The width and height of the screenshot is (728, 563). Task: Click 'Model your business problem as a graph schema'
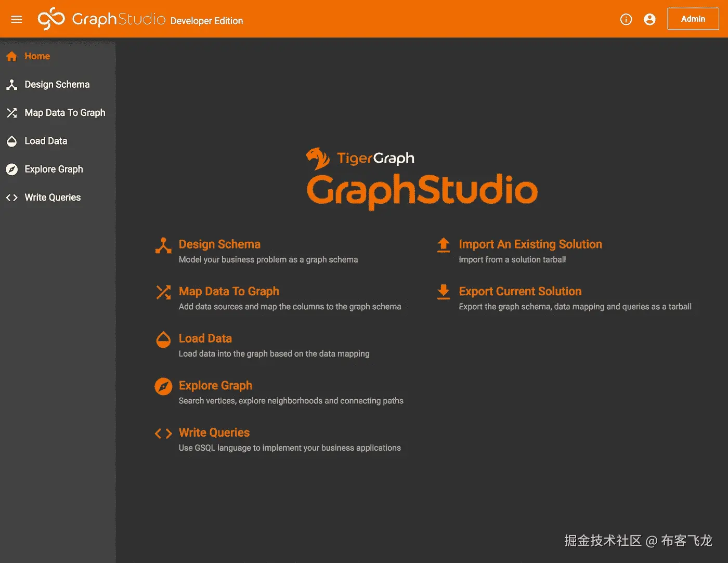tap(268, 259)
